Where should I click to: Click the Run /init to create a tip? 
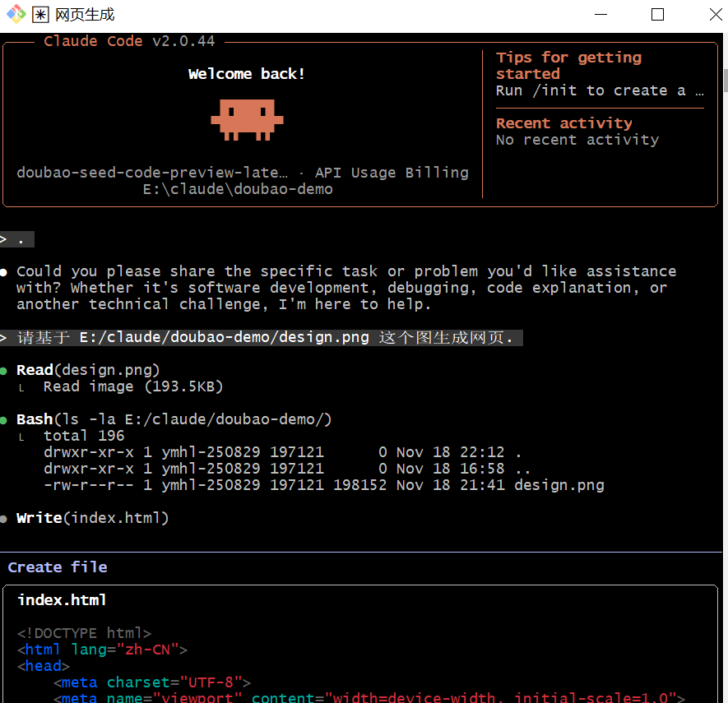(600, 90)
